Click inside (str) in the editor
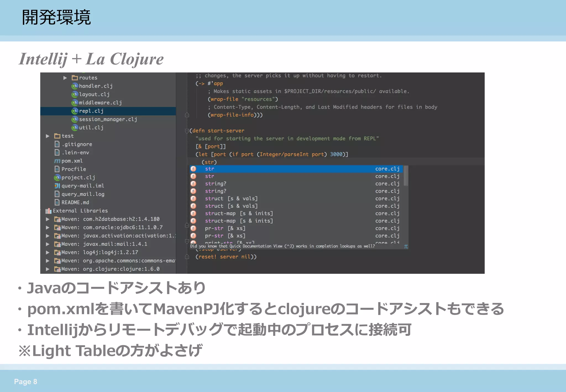Image resolution: width=566 pixels, height=392 pixels. pos(209,162)
